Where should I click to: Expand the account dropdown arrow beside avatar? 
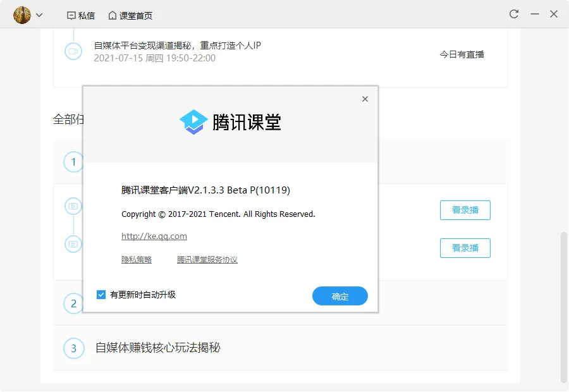click(39, 15)
